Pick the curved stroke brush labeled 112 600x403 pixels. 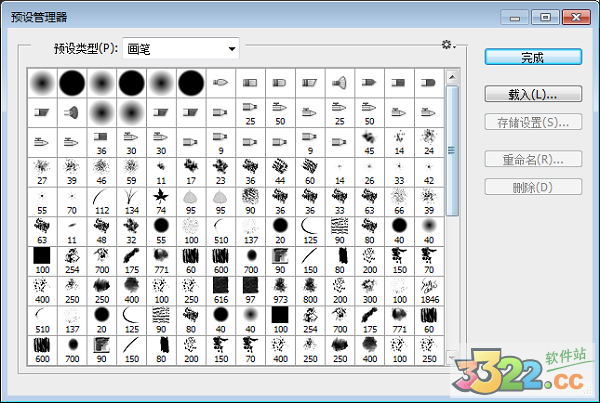[x=101, y=199]
